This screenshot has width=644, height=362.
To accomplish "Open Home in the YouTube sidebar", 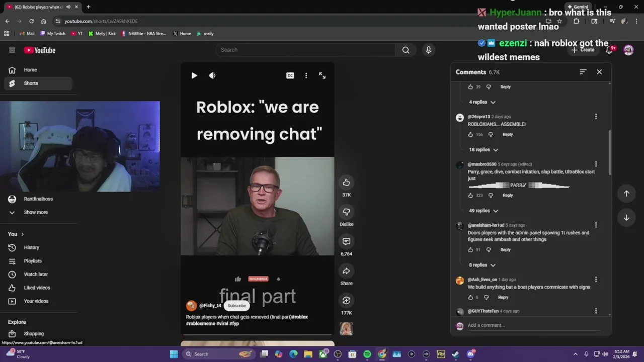I will [38, 70].
